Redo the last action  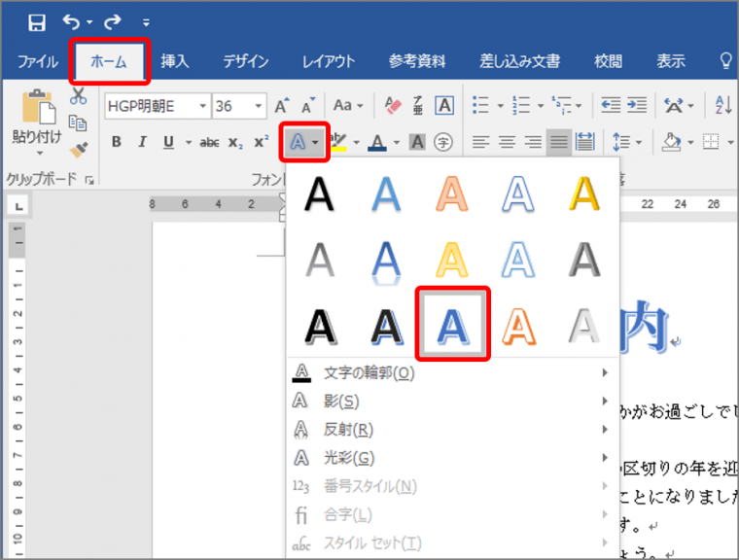tap(113, 21)
